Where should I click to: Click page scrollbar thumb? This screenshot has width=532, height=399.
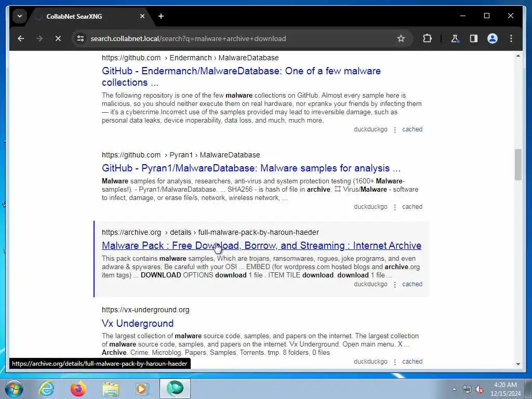(x=518, y=165)
